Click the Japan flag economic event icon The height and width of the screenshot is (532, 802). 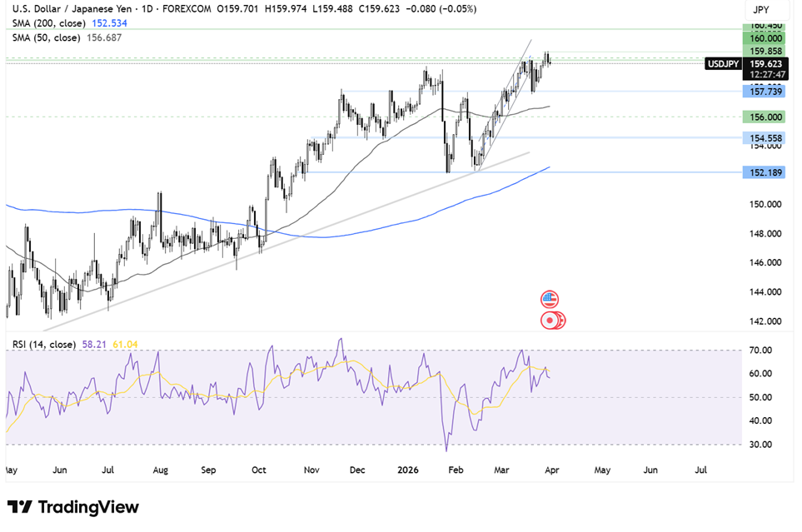click(x=550, y=319)
